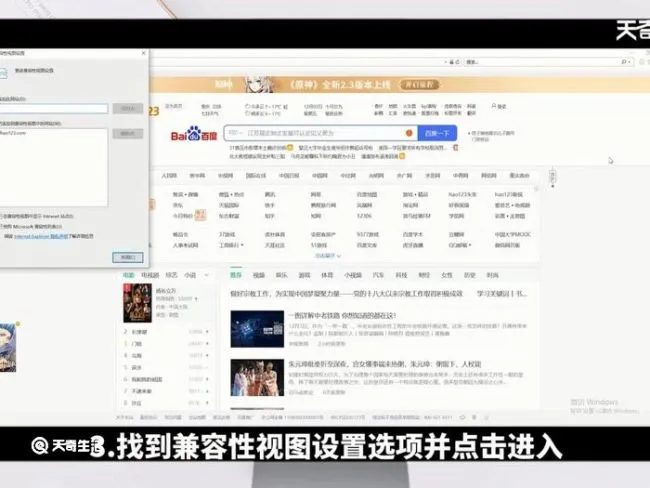Click the Close button at the dialog bottom
Screen dimensions: 650x488
pyautogui.click(x=128, y=257)
